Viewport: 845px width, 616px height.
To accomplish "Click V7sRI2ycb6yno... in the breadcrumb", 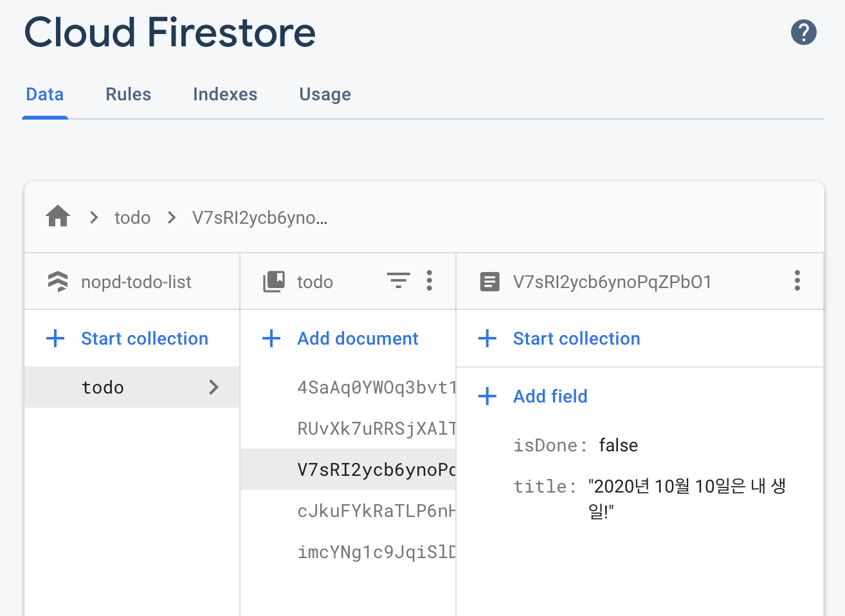I will (260, 218).
